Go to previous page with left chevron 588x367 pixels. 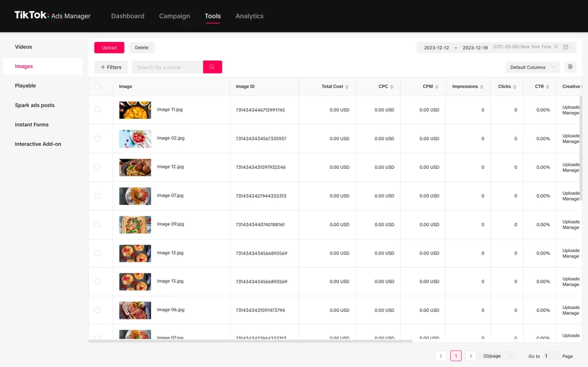click(x=441, y=356)
